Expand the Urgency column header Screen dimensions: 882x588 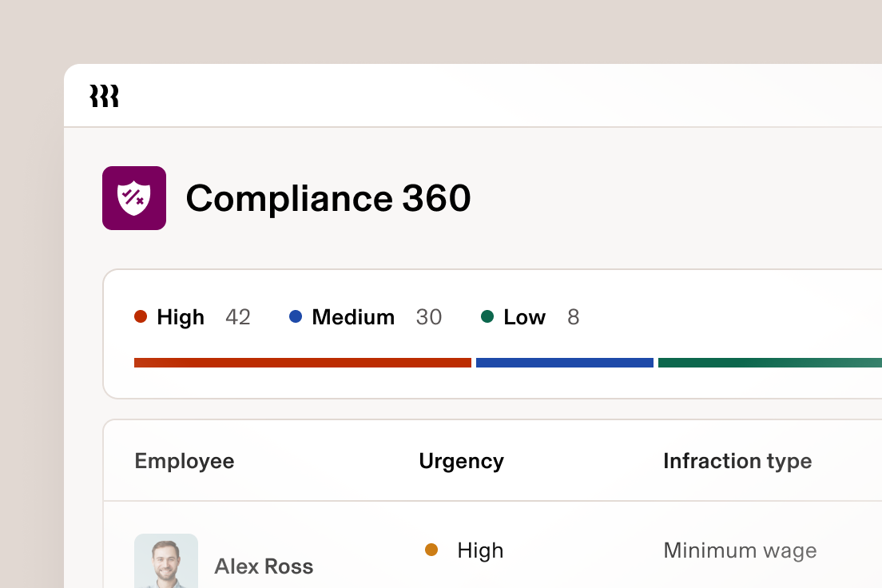tap(462, 461)
